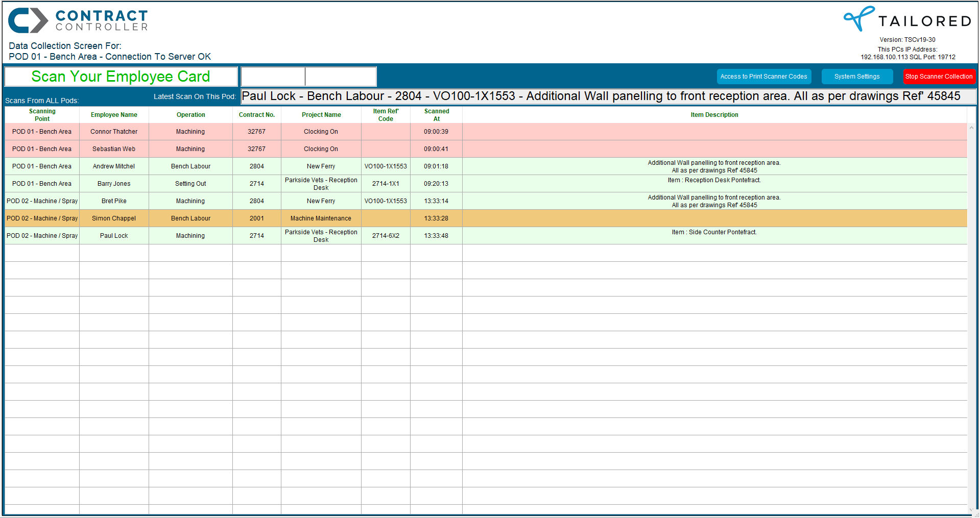Click contract number 2001

tap(257, 218)
